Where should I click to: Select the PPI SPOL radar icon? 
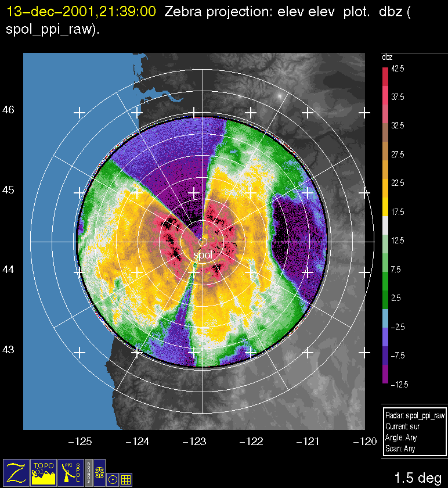coord(70,472)
